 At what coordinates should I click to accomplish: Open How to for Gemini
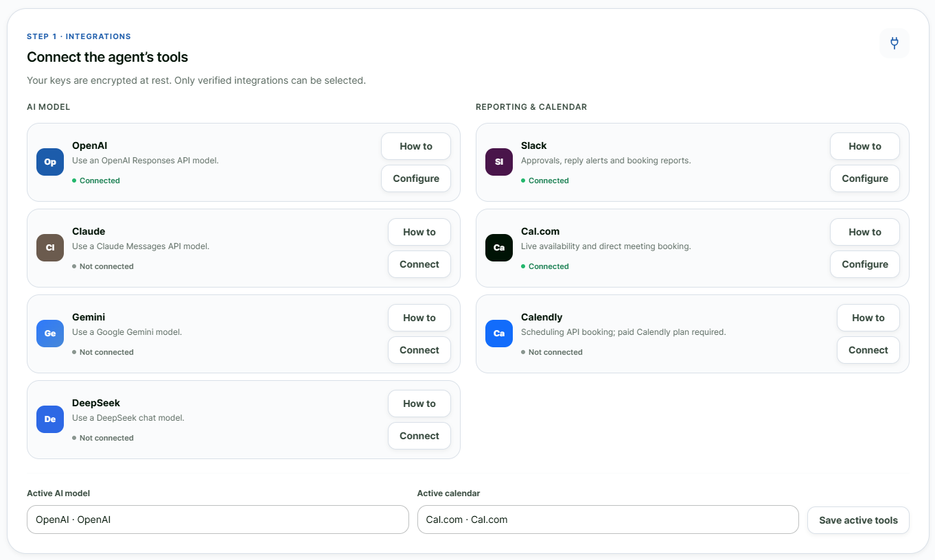click(419, 318)
